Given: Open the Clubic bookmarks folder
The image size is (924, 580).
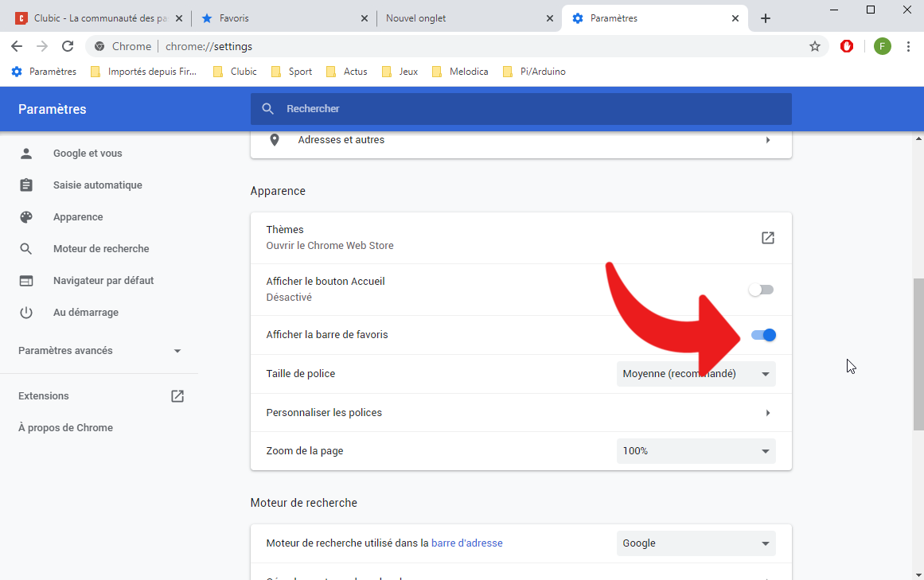Looking at the screenshot, I should point(235,72).
